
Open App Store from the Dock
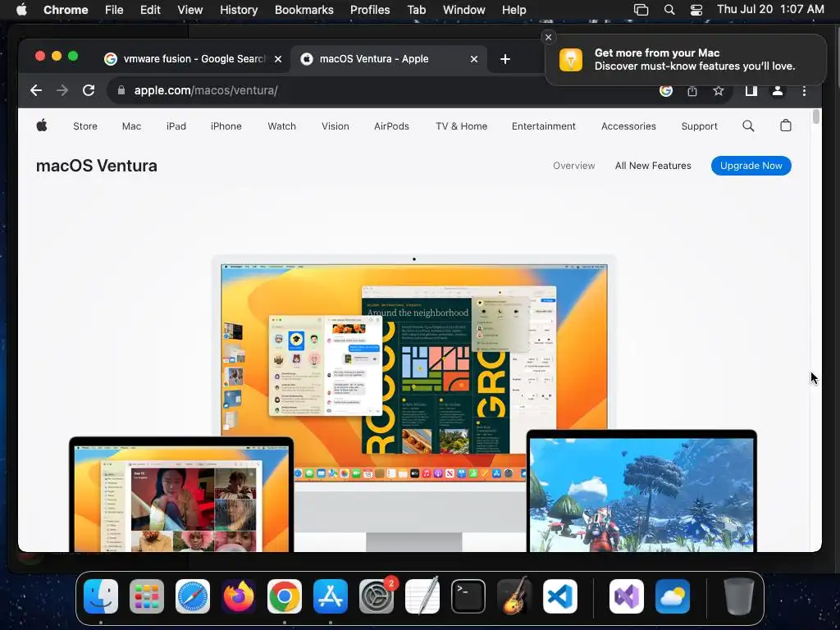pos(331,596)
